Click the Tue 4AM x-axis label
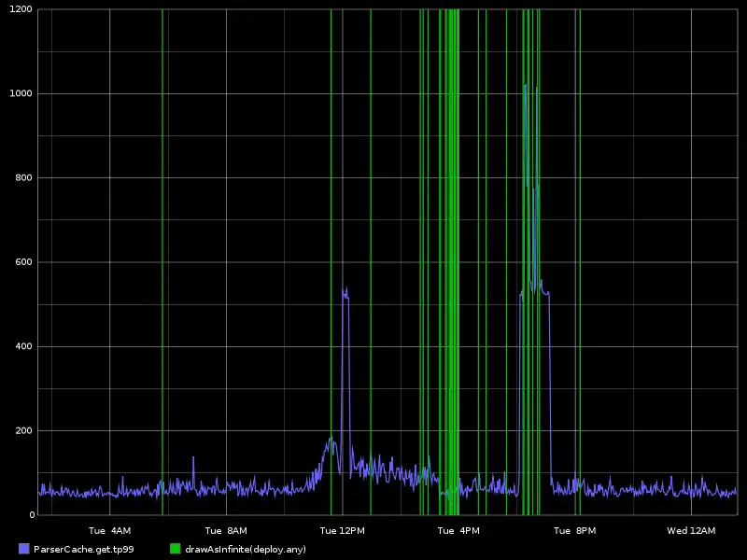The image size is (747, 560). point(109,531)
